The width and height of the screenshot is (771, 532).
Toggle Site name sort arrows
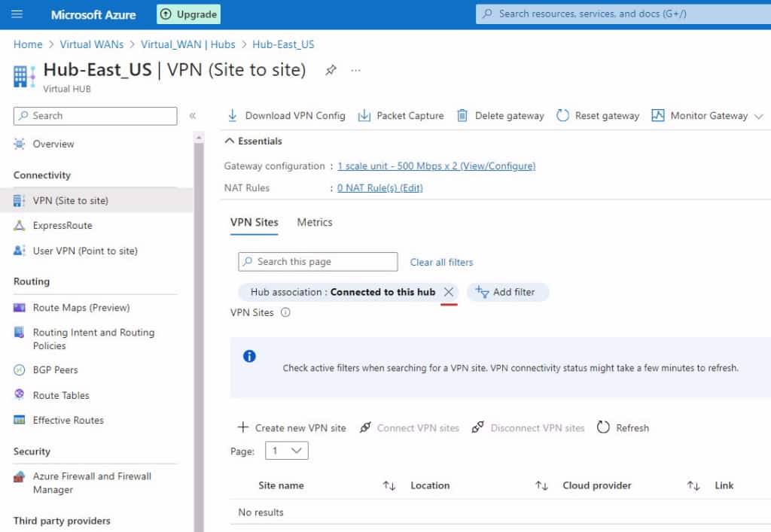389,485
